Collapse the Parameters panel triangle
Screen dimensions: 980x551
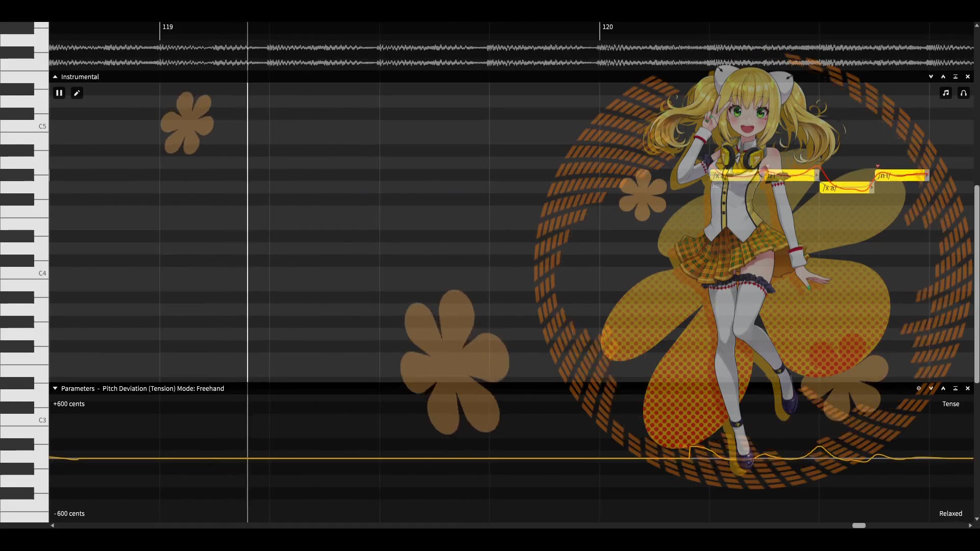(x=55, y=389)
